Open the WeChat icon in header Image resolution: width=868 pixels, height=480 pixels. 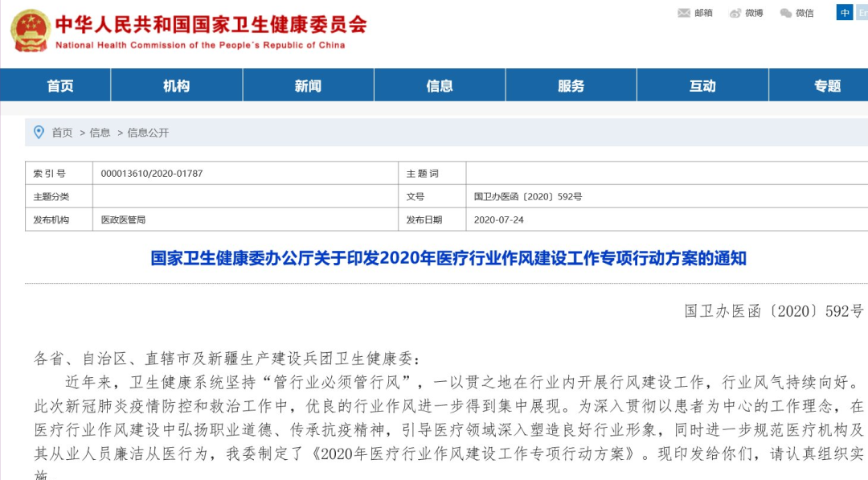point(785,13)
